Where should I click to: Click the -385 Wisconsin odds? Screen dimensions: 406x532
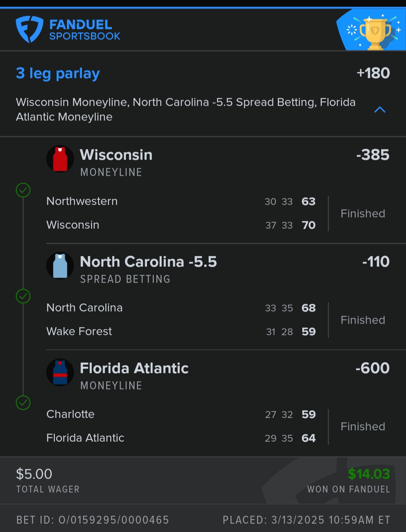373,155
